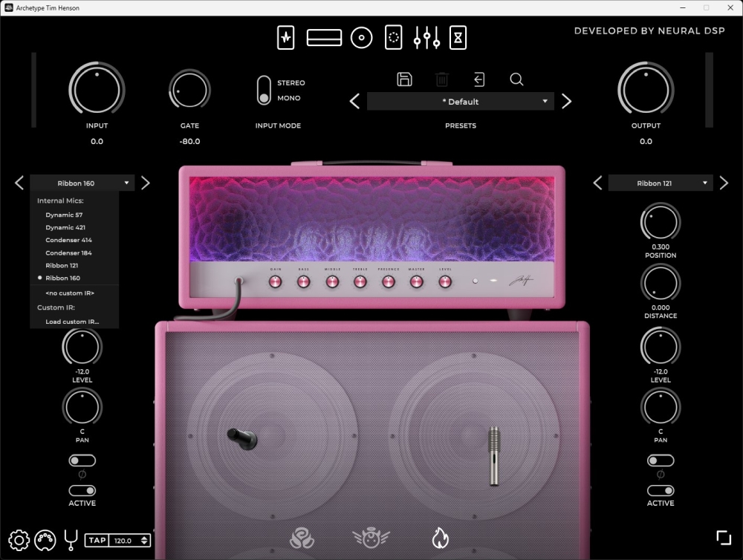This screenshot has height=560, width=743.
Task: Select next right microphone
Action: click(724, 183)
